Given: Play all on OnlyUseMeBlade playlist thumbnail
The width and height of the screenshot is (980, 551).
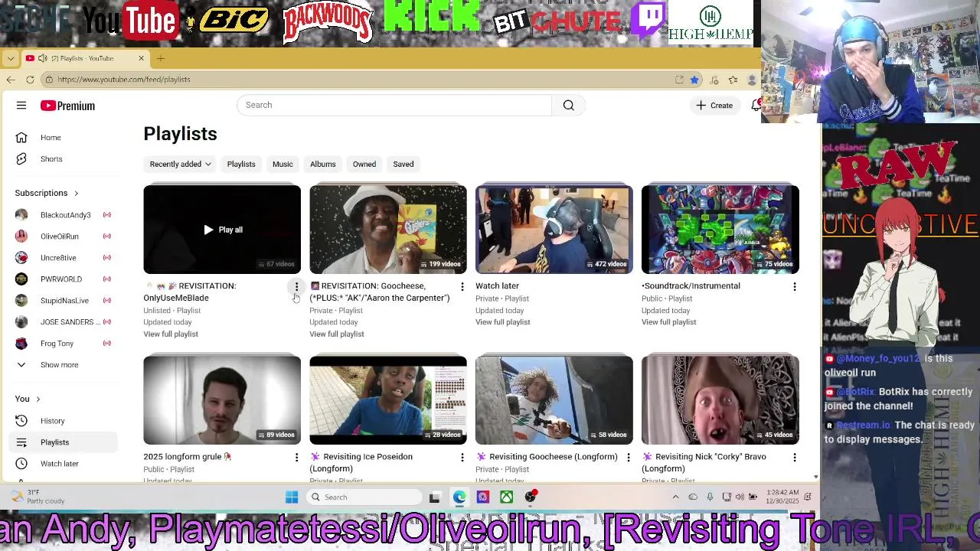Looking at the screenshot, I should coord(223,230).
